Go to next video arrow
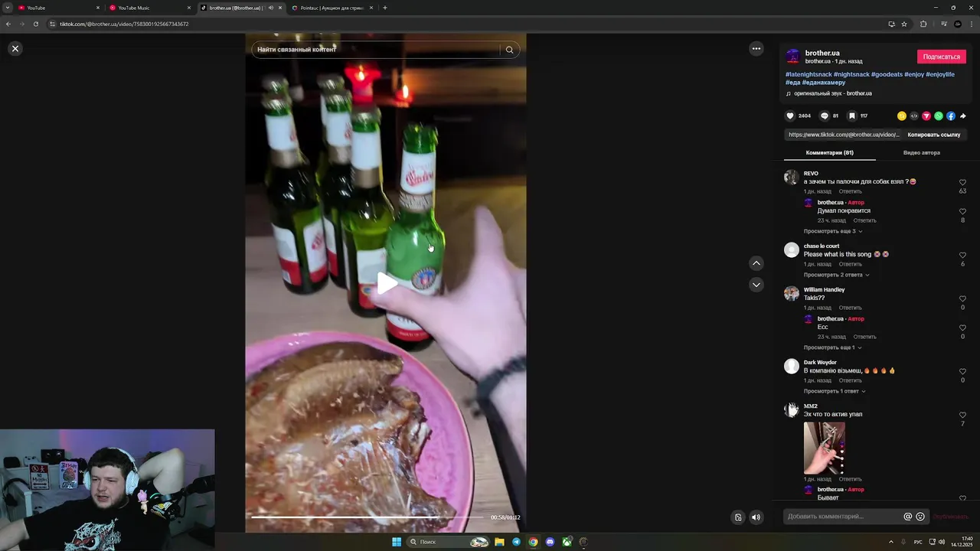 click(x=756, y=285)
